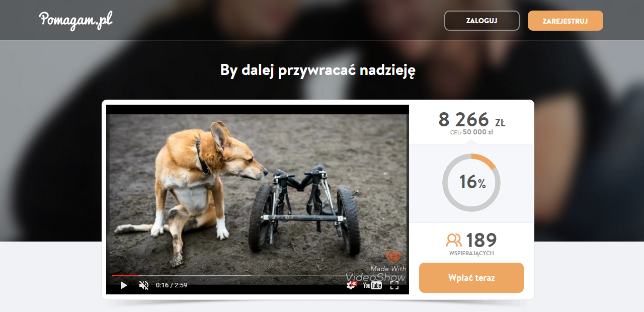Select the ZAREJESTRUJ register button
Image resolution: width=644 pixels, height=312 pixels.
(x=566, y=21)
